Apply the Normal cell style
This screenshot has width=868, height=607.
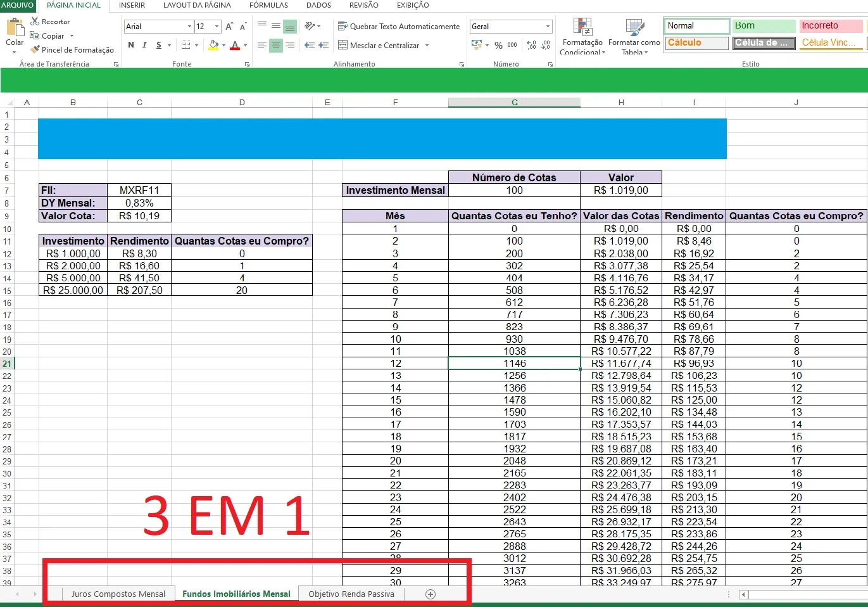coord(697,26)
